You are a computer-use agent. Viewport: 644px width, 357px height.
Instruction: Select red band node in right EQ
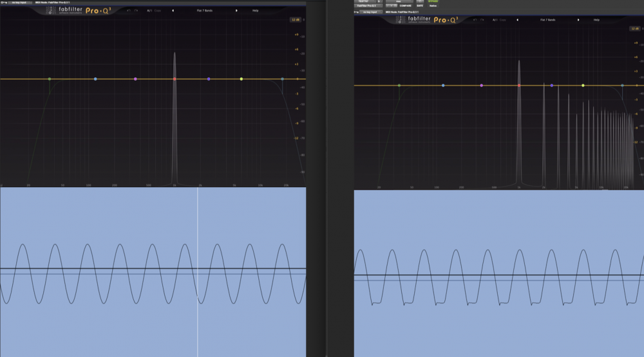[519, 86]
